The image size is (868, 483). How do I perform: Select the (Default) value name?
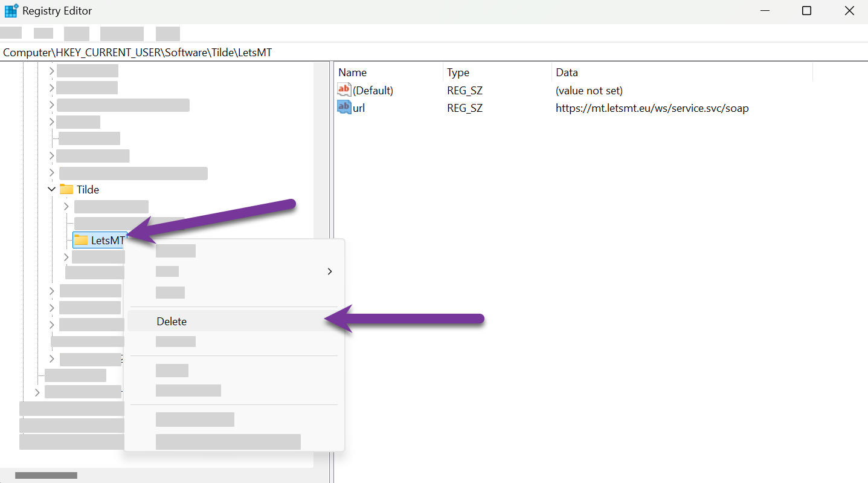coord(373,91)
